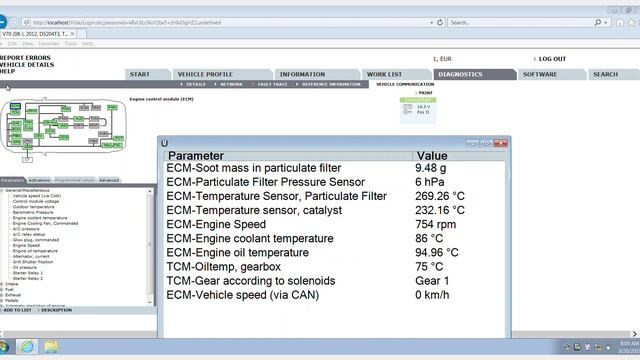Switch to the Activations panel tab
640x360 pixels.
pos(39,180)
